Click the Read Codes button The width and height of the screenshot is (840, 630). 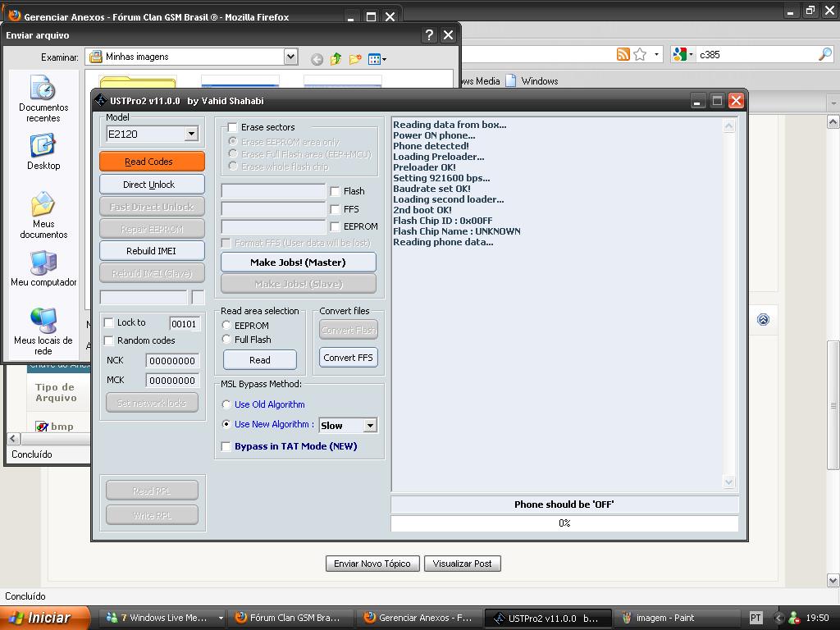click(x=152, y=162)
